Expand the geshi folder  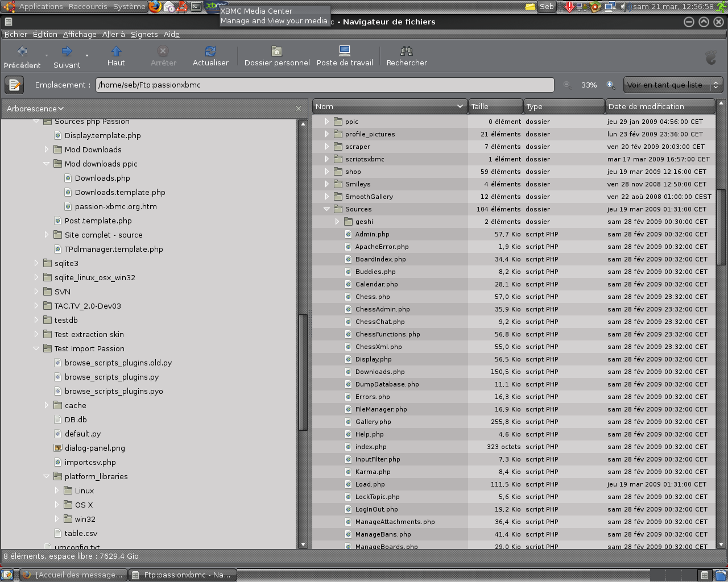point(337,222)
